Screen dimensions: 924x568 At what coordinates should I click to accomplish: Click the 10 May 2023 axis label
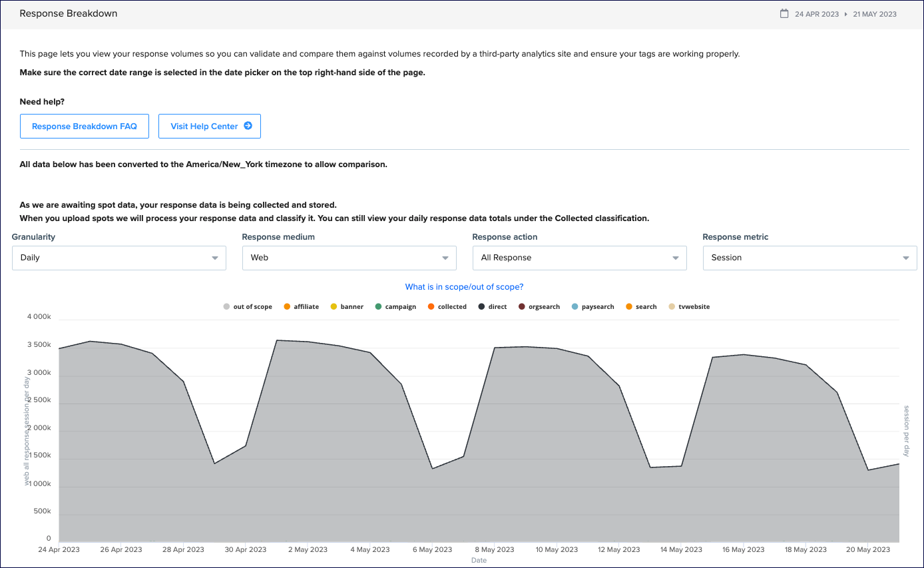coord(556,549)
